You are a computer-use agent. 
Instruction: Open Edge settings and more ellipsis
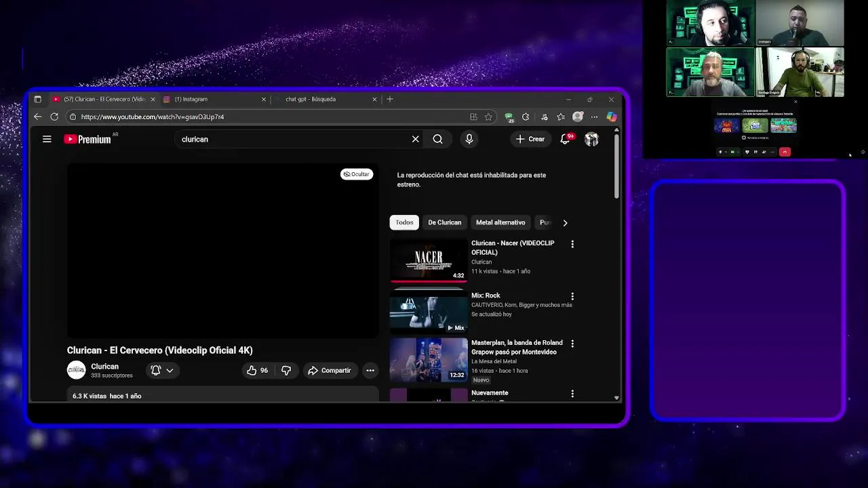click(594, 117)
